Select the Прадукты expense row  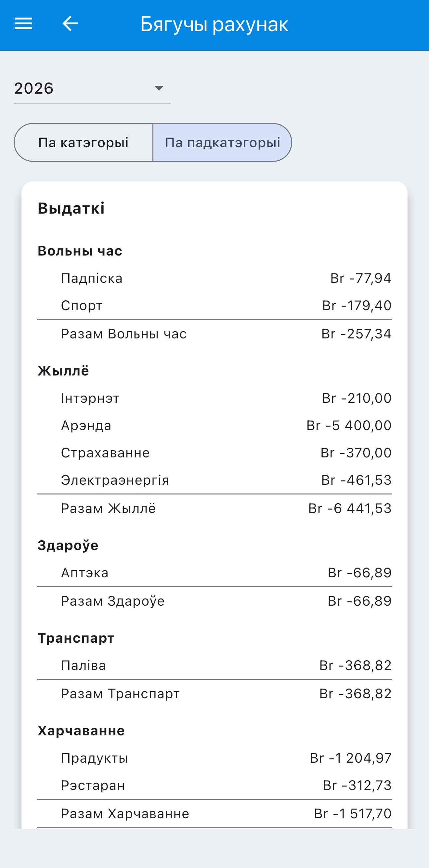pos(214,758)
